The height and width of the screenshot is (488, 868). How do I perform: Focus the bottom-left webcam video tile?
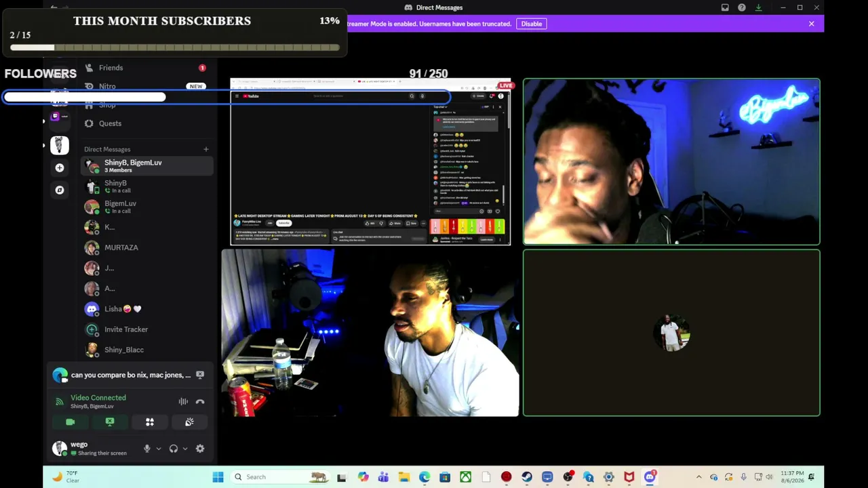370,333
